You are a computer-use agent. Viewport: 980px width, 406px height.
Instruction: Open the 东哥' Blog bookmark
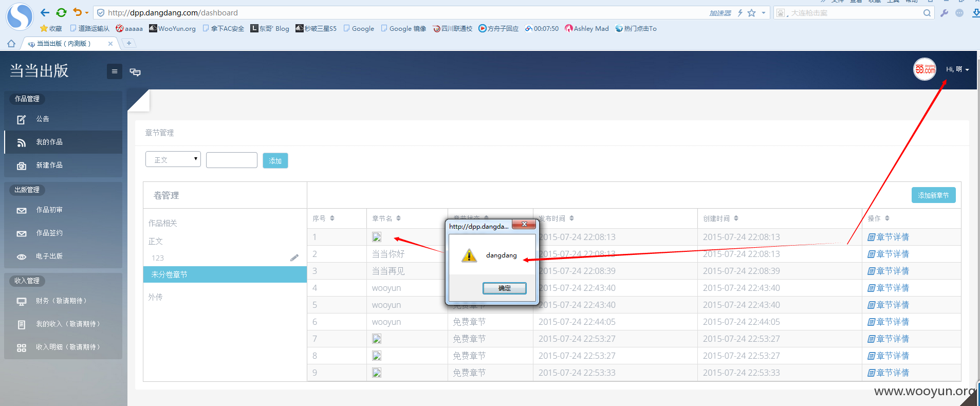pos(270,29)
